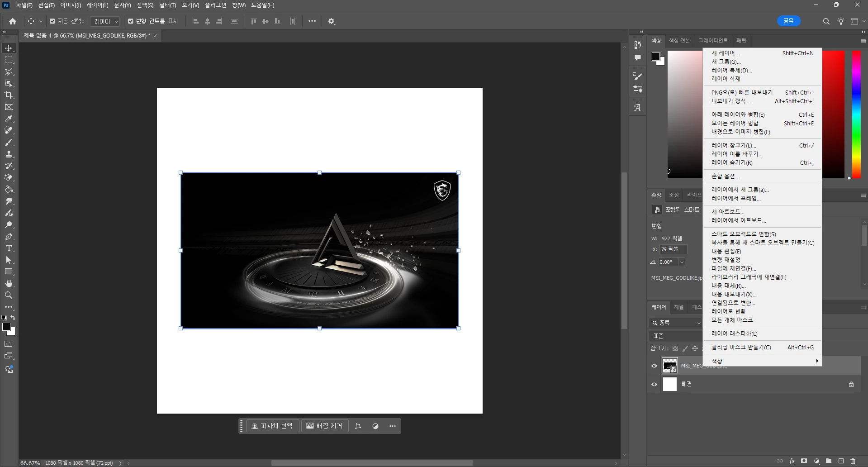Click the 배경 제거 button

coord(325,426)
